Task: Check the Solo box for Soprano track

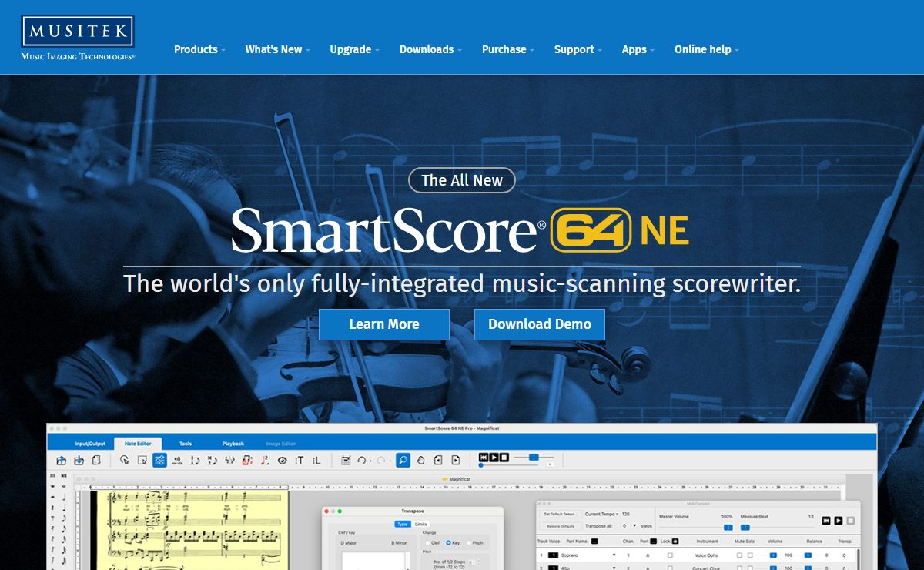Action: coord(750,555)
